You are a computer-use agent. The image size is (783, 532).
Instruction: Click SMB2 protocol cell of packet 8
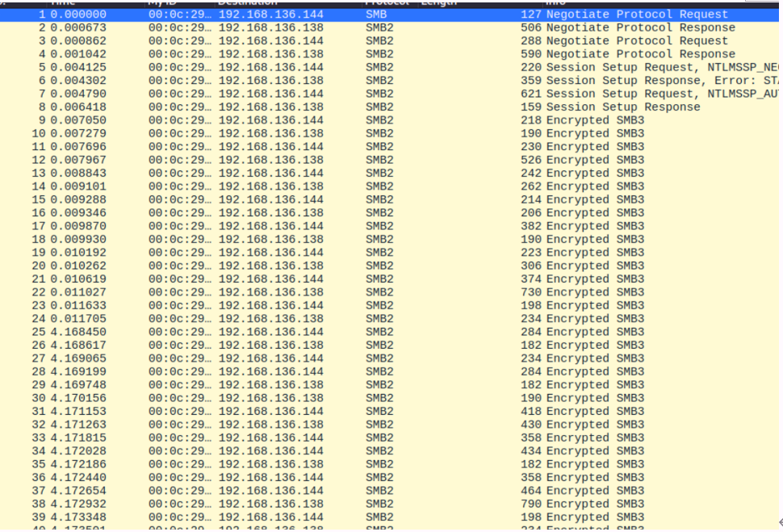[379, 107]
